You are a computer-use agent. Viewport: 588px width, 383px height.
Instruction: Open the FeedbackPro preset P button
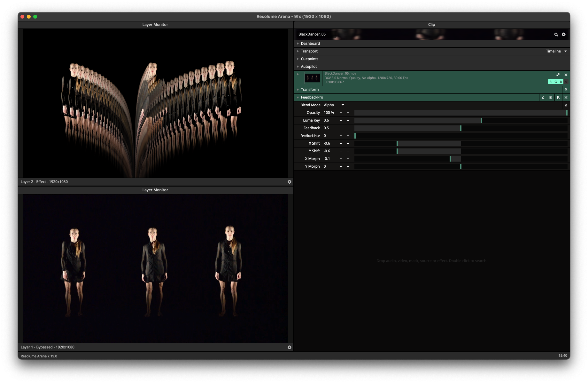click(558, 98)
